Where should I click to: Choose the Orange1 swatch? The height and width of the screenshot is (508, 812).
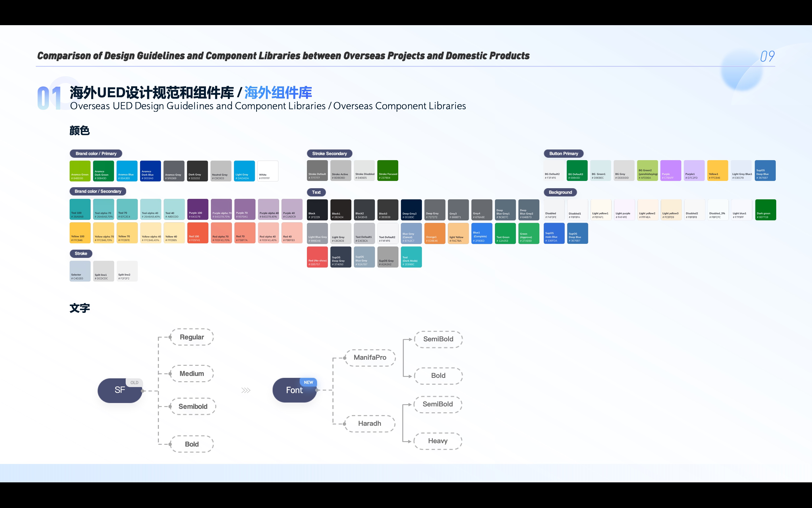pyautogui.click(x=435, y=233)
